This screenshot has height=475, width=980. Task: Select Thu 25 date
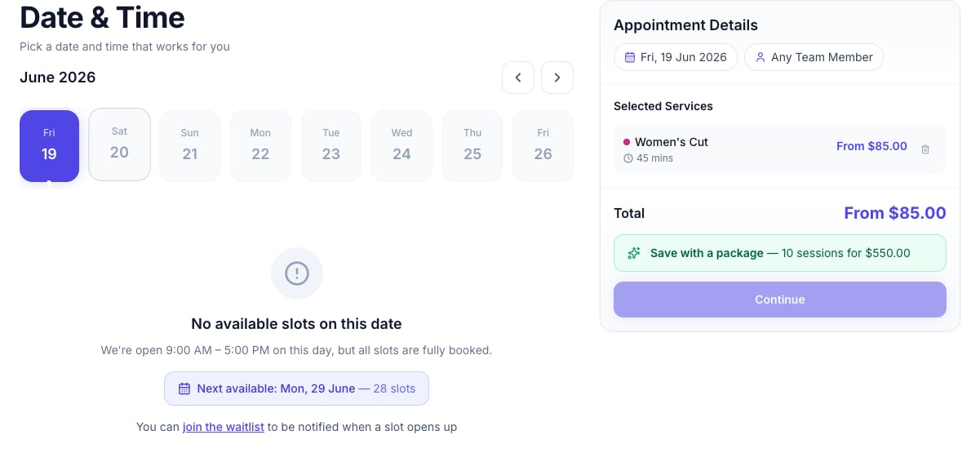pos(472,145)
